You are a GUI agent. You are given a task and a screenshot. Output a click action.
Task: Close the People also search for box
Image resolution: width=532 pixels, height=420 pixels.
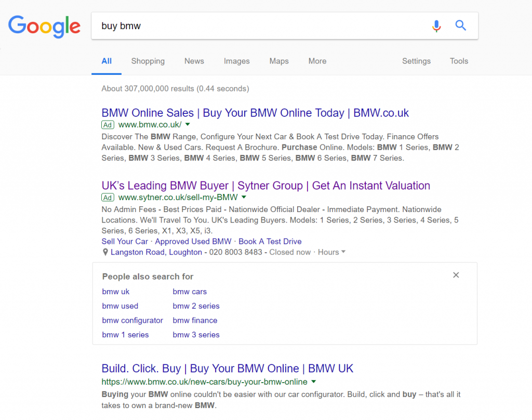coord(456,275)
